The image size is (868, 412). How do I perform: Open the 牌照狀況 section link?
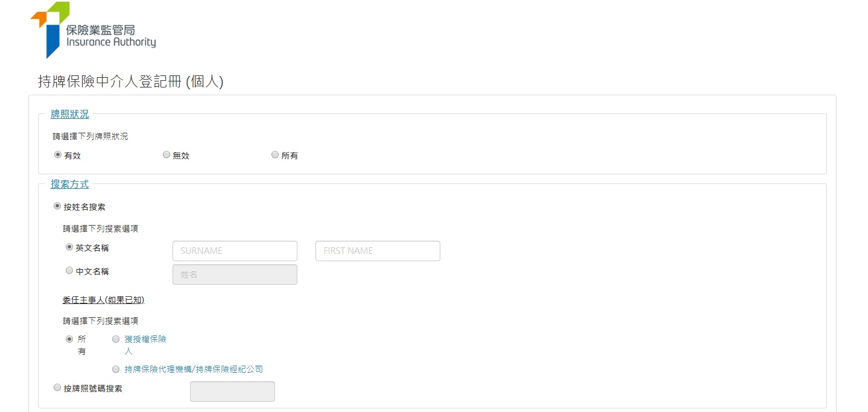[70, 113]
